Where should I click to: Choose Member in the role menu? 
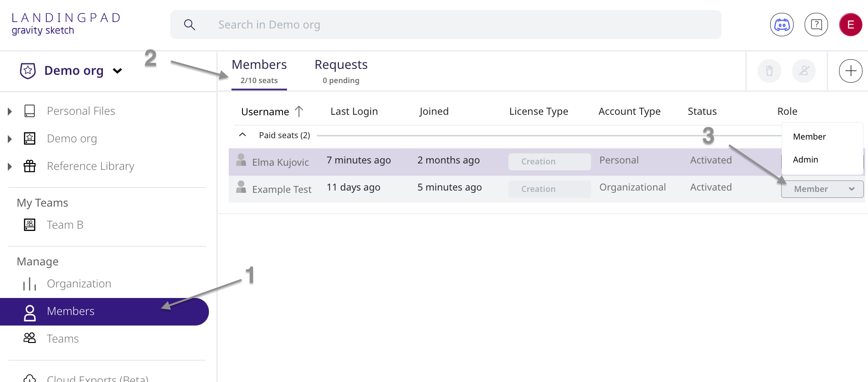[x=809, y=137]
